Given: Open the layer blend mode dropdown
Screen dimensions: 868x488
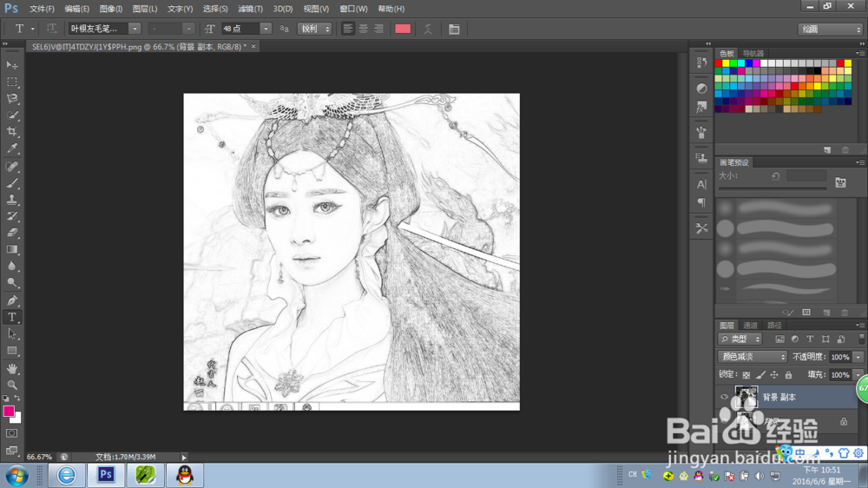Looking at the screenshot, I should click(753, 357).
